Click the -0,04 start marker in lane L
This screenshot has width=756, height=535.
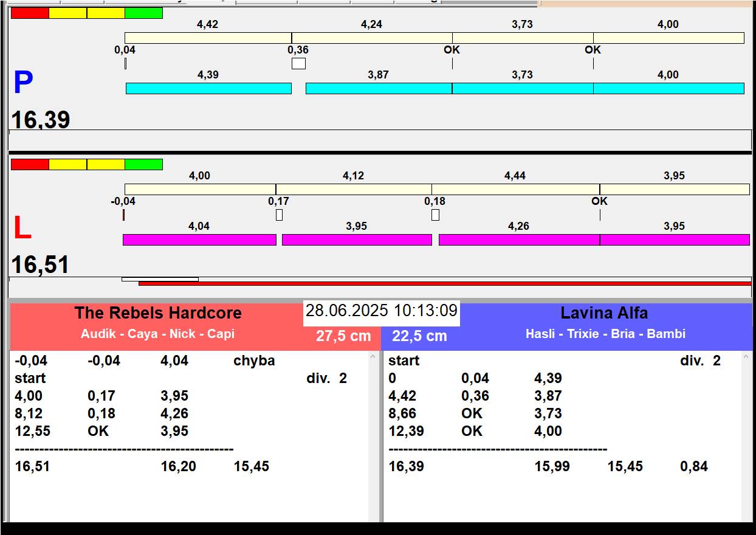pos(123,215)
